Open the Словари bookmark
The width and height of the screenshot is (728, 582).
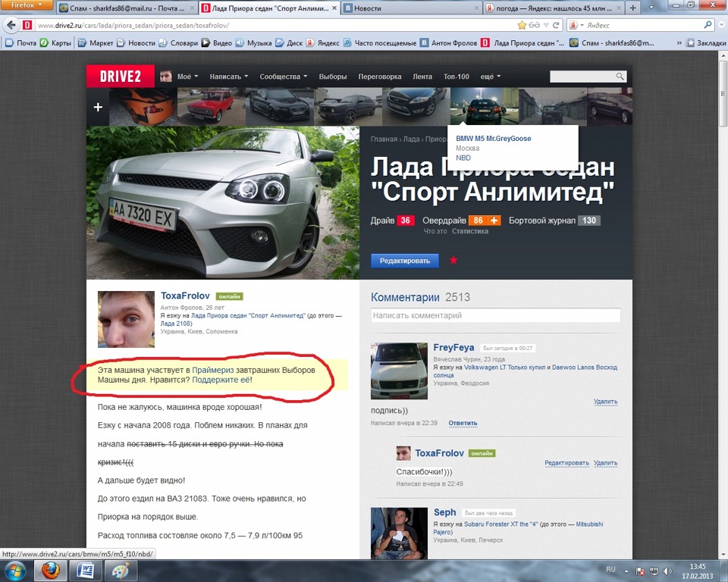178,42
